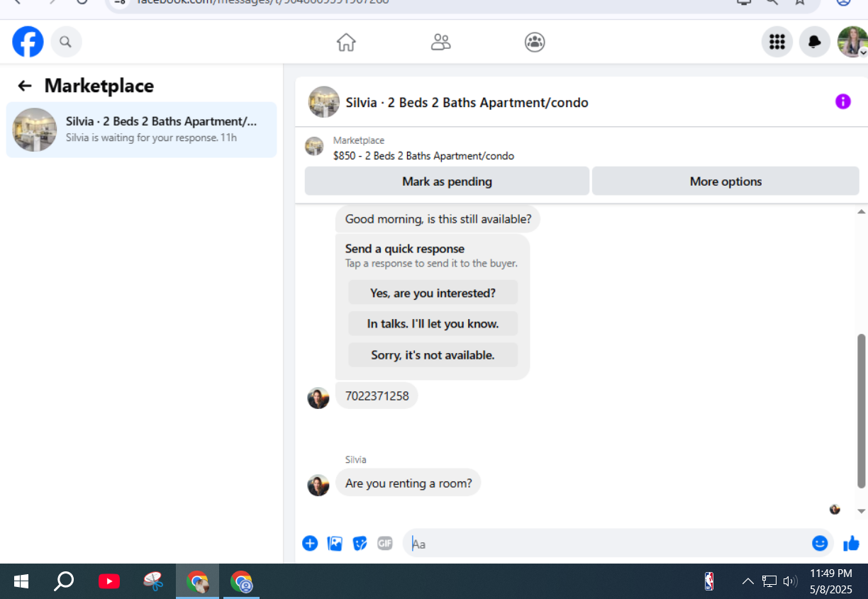Open the apps grid menu
The height and width of the screenshot is (599, 868).
coord(777,43)
